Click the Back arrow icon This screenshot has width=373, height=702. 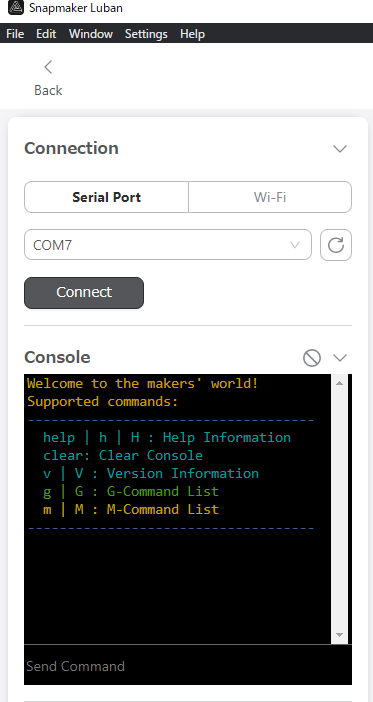(x=48, y=67)
